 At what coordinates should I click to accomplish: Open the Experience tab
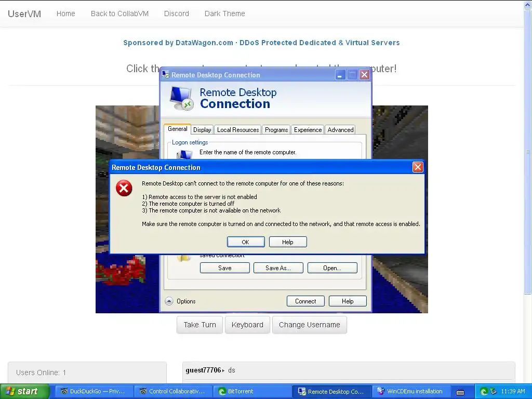pyautogui.click(x=308, y=129)
